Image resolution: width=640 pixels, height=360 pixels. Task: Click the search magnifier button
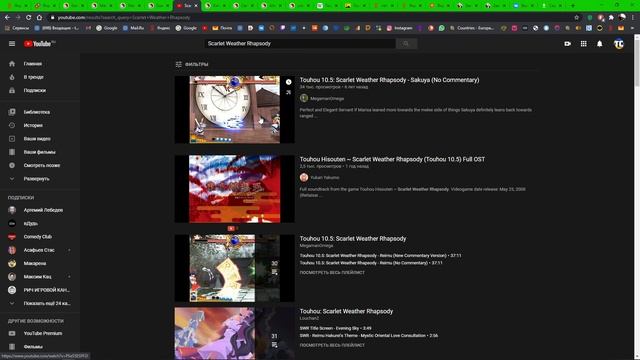(406, 44)
